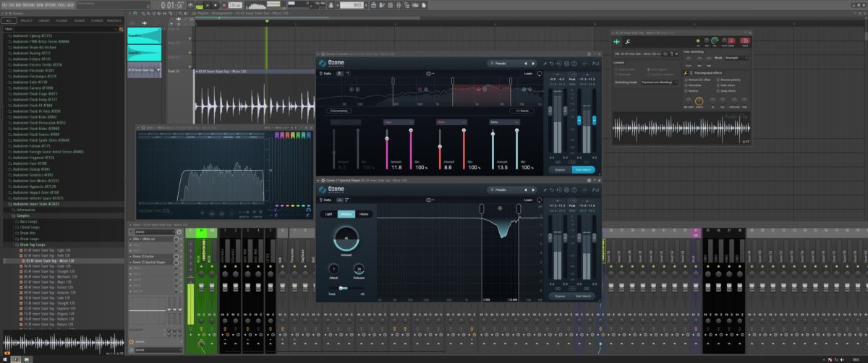Toggle Delta in Ozone Exciter

point(325,74)
